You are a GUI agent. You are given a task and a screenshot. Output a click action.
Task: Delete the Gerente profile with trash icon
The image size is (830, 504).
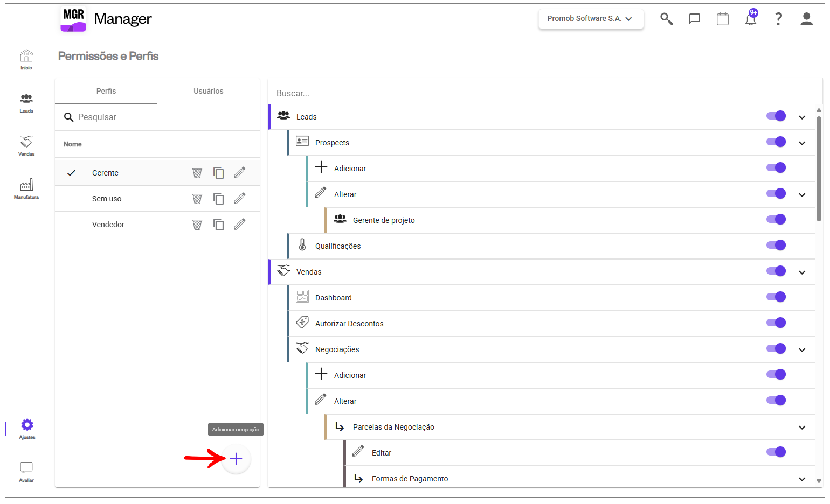[x=197, y=173]
